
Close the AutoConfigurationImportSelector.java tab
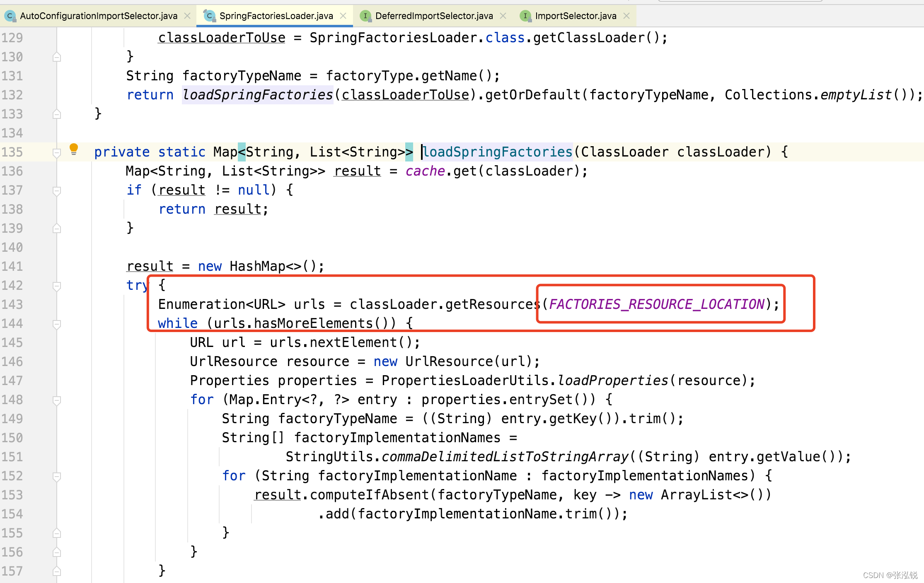tap(188, 16)
